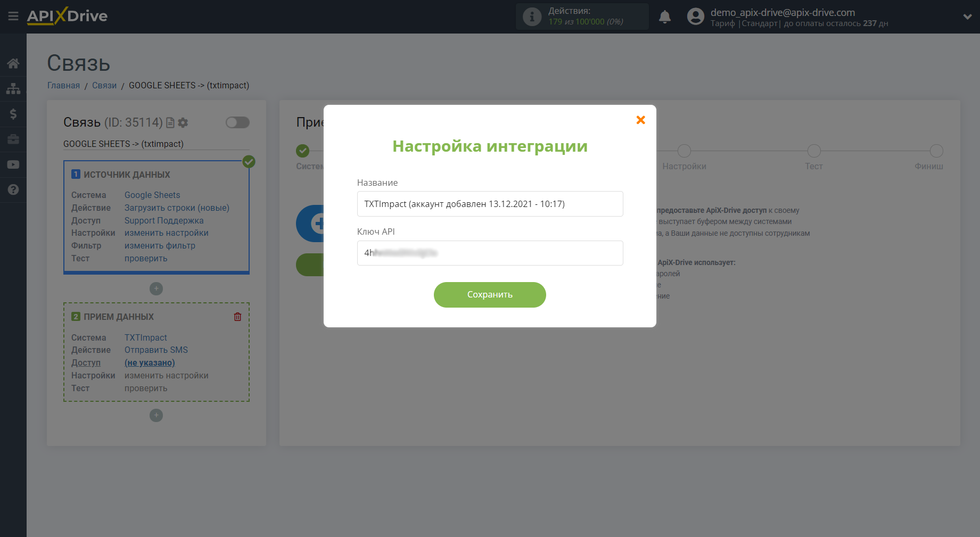This screenshot has width=980, height=537.
Task: Close the integration settings dialog
Action: tap(641, 120)
